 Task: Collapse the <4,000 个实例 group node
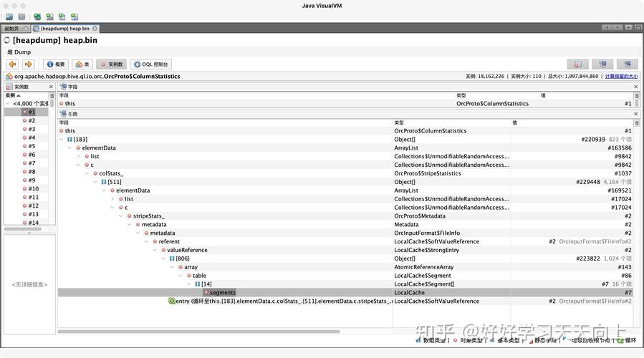[x=7, y=103]
